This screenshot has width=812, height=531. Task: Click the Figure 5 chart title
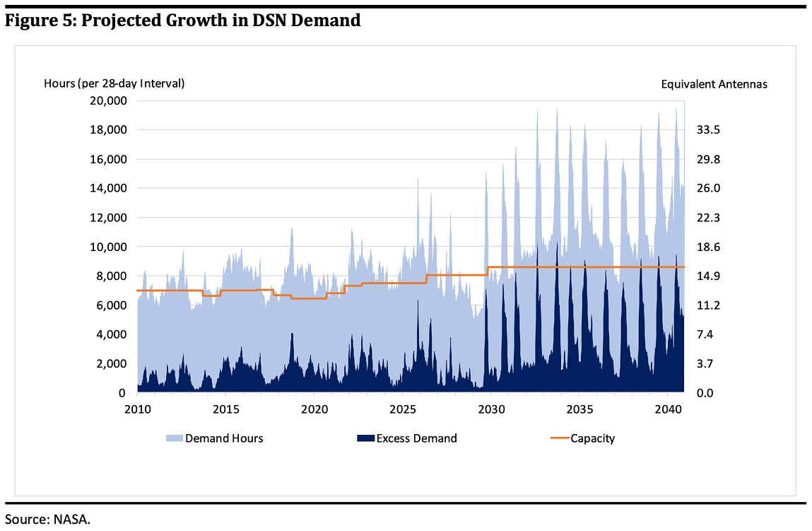(183, 21)
